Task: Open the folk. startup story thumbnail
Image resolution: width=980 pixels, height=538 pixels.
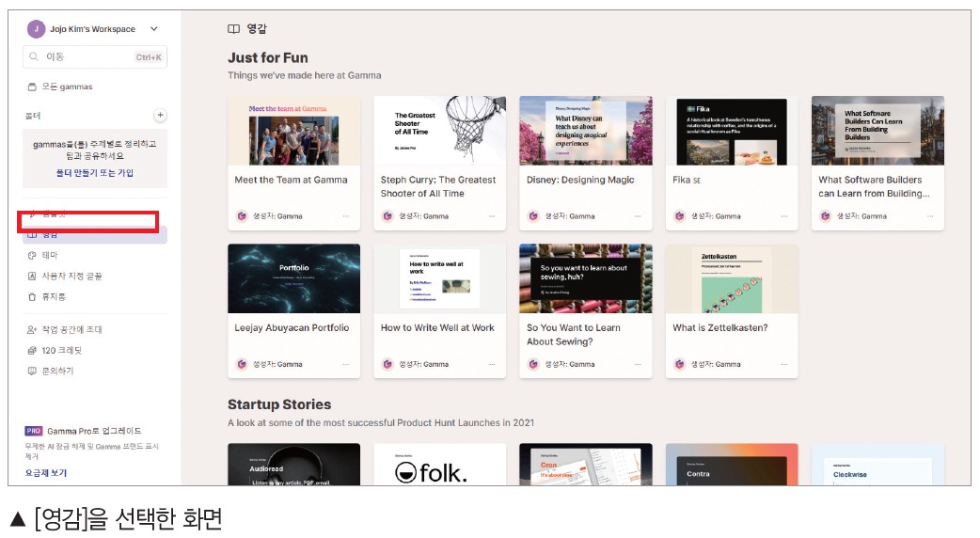Action: pyautogui.click(x=440, y=465)
